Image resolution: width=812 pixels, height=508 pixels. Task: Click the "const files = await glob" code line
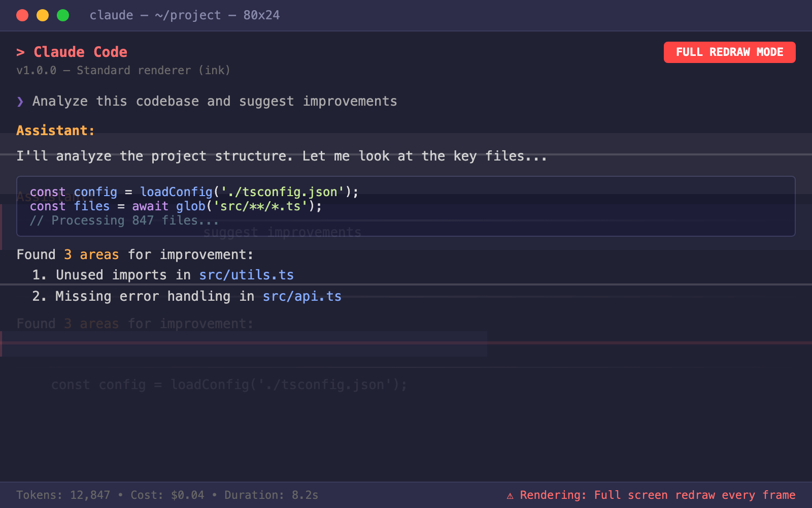[176, 206]
